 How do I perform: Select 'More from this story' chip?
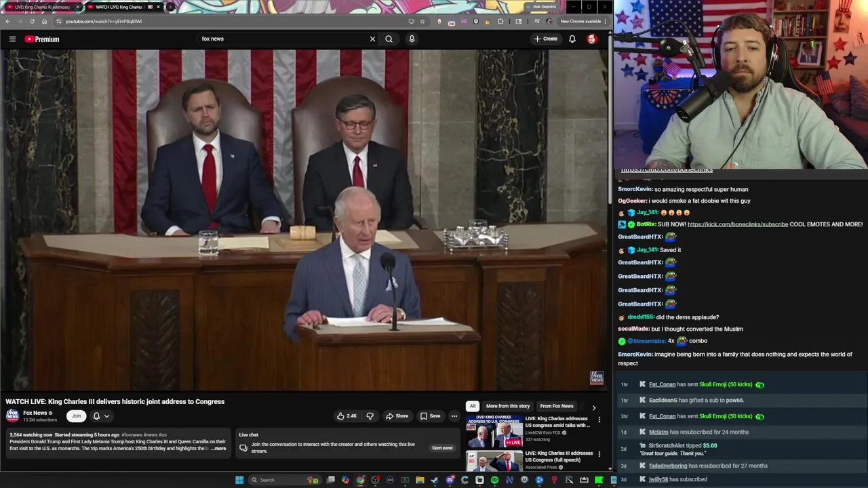[508, 406]
